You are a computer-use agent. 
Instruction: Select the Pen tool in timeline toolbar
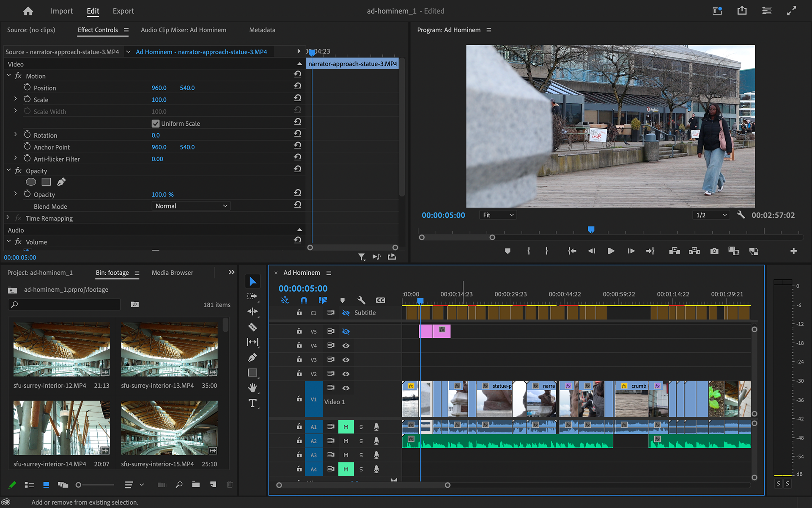pos(252,357)
